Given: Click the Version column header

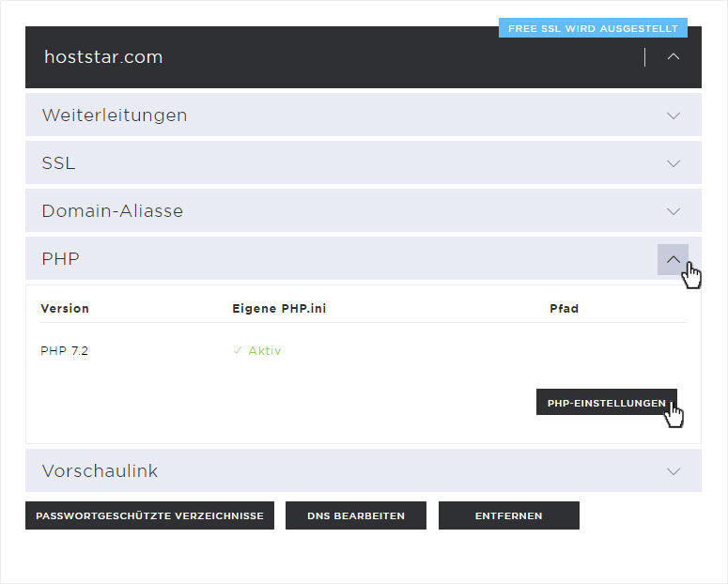Looking at the screenshot, I should tap(65, 308).
